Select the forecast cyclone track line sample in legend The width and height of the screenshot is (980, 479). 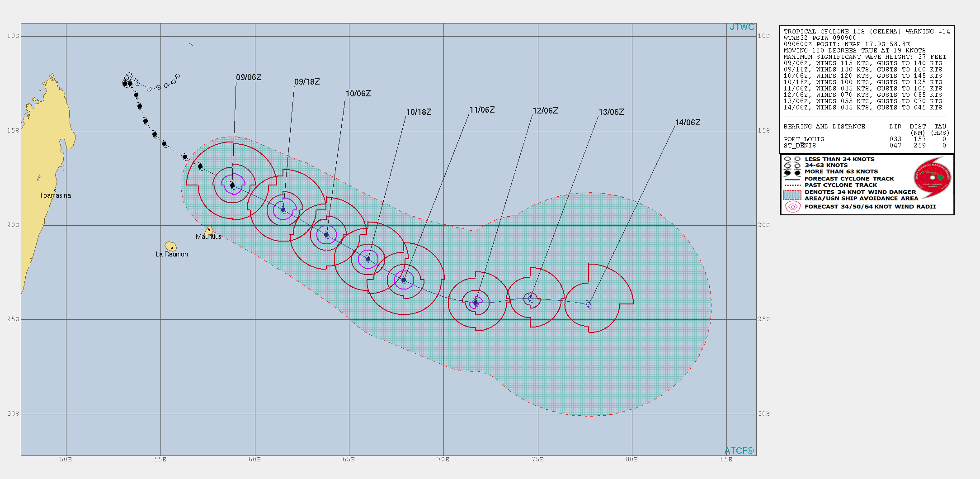(792, 179)
